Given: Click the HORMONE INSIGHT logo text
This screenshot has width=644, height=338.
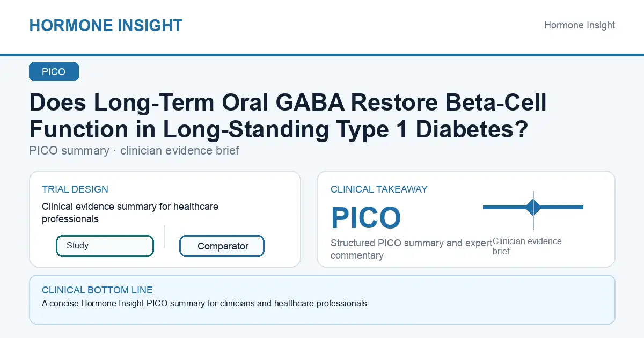Looking at the screenshot, I should [106, 25].
